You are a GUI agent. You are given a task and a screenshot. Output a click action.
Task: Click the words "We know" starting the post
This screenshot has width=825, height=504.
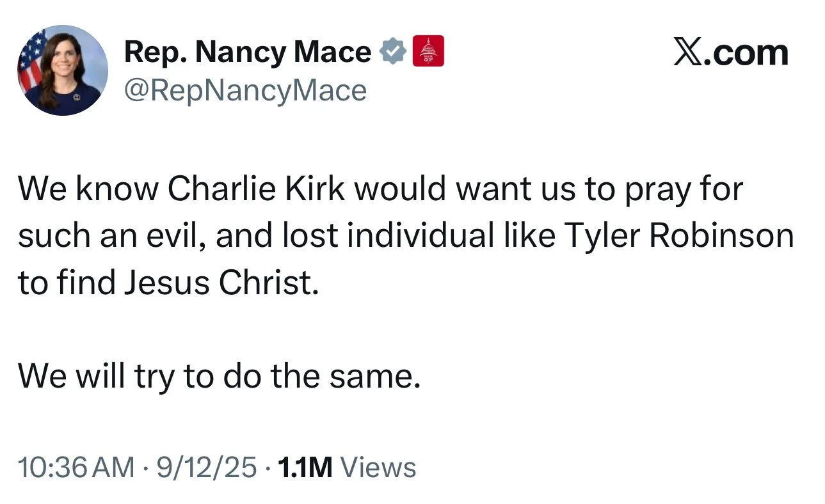(x=89, y=189)
